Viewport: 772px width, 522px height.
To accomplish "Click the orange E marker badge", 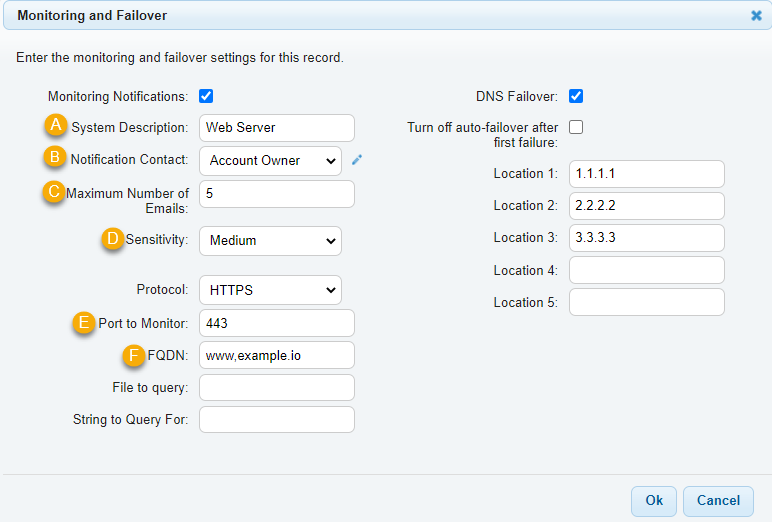I will tap(84, 323).
